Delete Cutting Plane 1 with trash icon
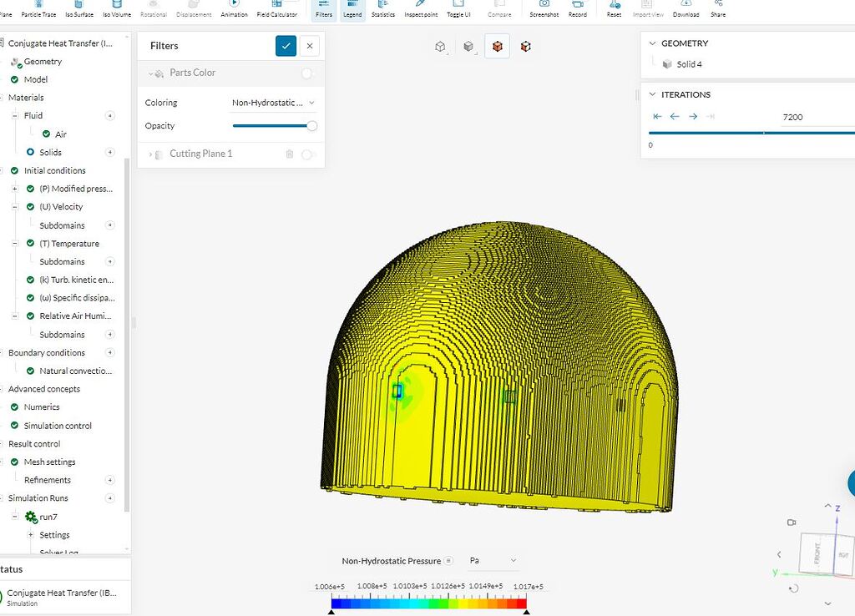The width and height of the screenshot is (855, 616). point(289,153)
